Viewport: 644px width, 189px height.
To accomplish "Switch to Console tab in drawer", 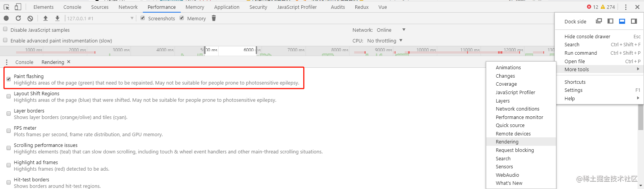I will (24, 62).
